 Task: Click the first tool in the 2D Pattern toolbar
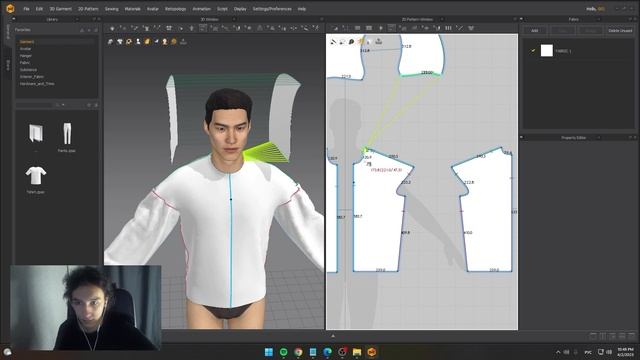click(x=335, y=28)
